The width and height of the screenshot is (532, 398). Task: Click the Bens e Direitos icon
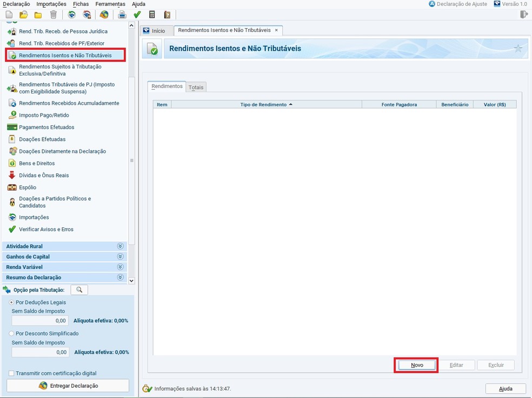click(x=12, y=163)
